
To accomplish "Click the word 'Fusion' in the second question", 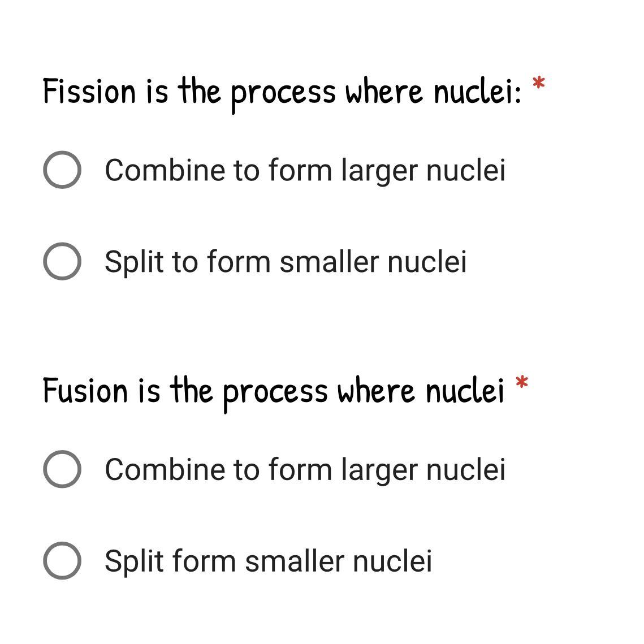I will [x=85, y=390].
